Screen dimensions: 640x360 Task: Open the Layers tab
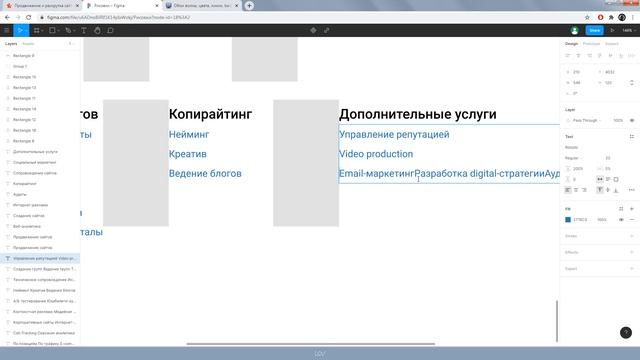click(11, 44)
